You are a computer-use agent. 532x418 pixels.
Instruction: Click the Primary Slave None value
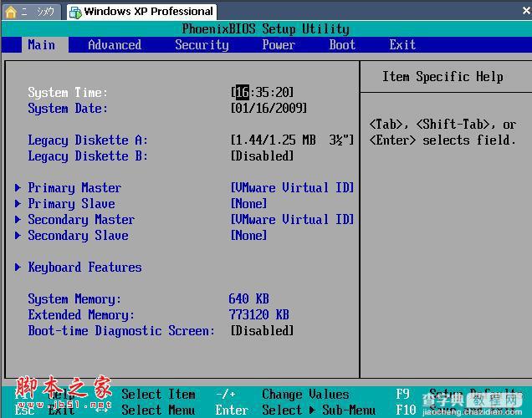tap(248, 203)
